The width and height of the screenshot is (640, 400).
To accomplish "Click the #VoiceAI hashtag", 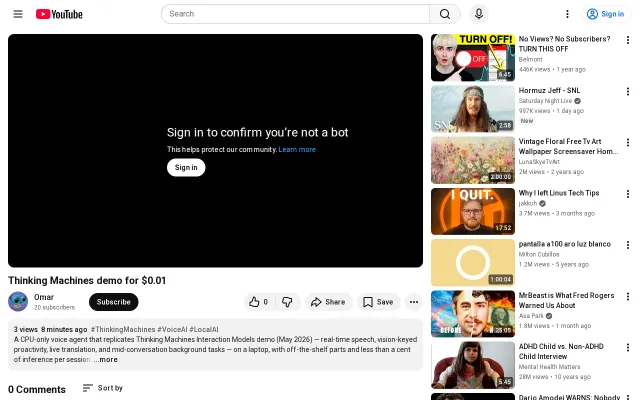I will (172, 329).
